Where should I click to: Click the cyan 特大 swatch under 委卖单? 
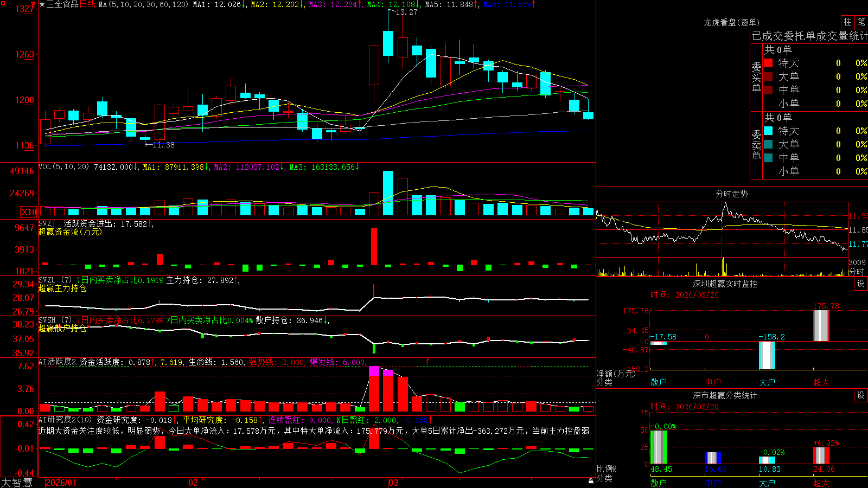tap(768, 131)
